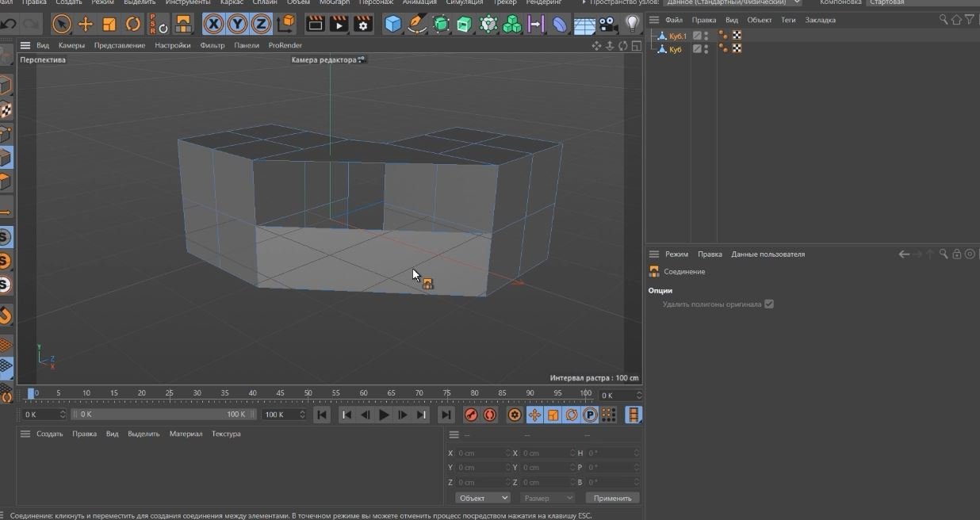Click the Render View clapperboard icon
Screen dimensions: 980x520
point(315,25)
